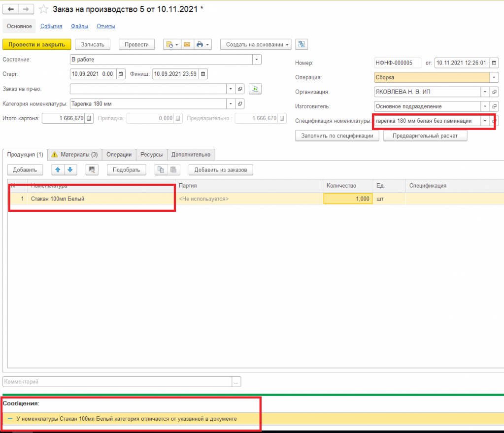The image size is (504, 433).
Task: Click the green fill icon beside Заказ на пр-во
Action: point(255,89)
